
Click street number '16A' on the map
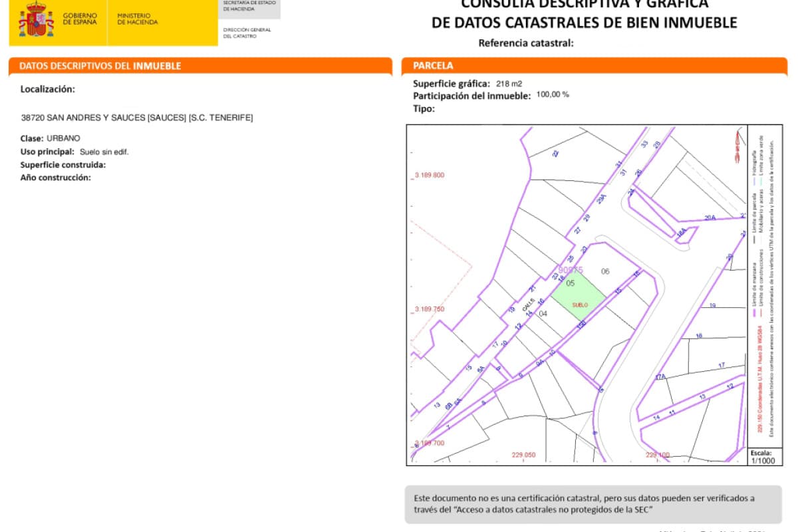click(681, 233)
